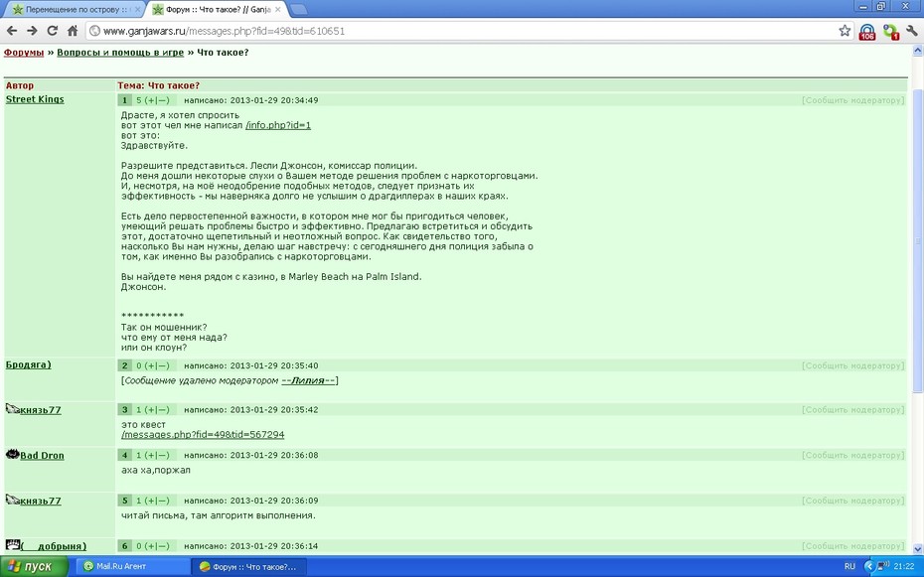Click timestamp 2013-01-29 20:34:49

click(274, 100)
